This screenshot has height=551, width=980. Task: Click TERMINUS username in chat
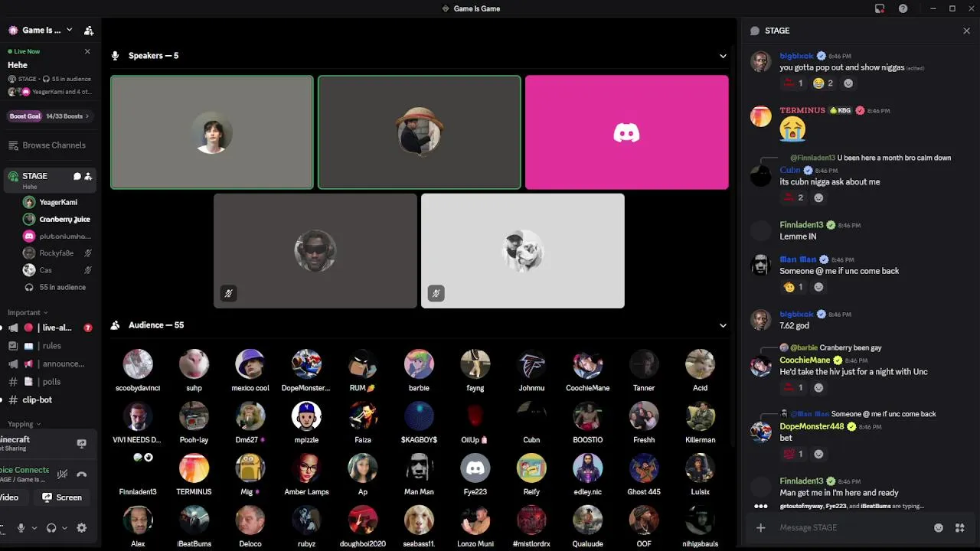[x=802, y=110]
